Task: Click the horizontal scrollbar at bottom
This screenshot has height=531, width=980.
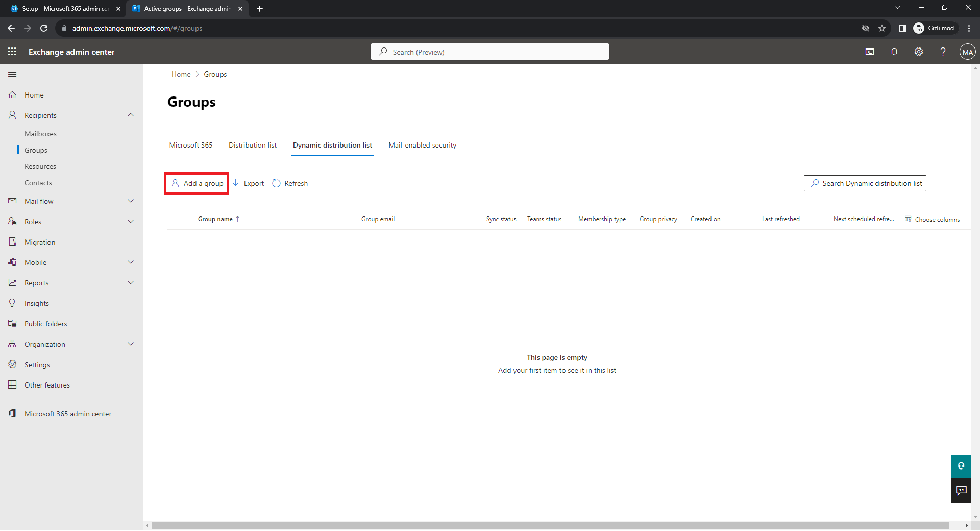Action: 549,525
